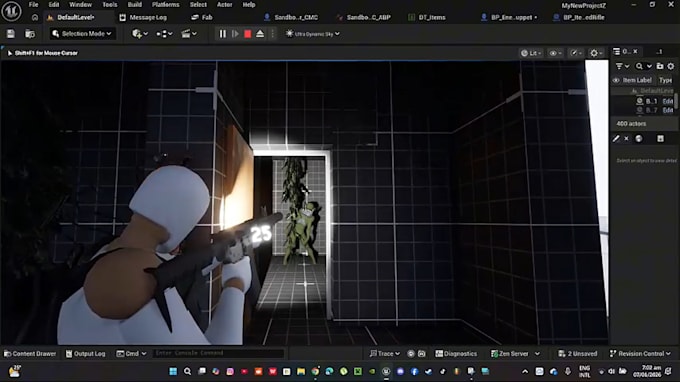Open Windows taskbar search

point(187,372)
